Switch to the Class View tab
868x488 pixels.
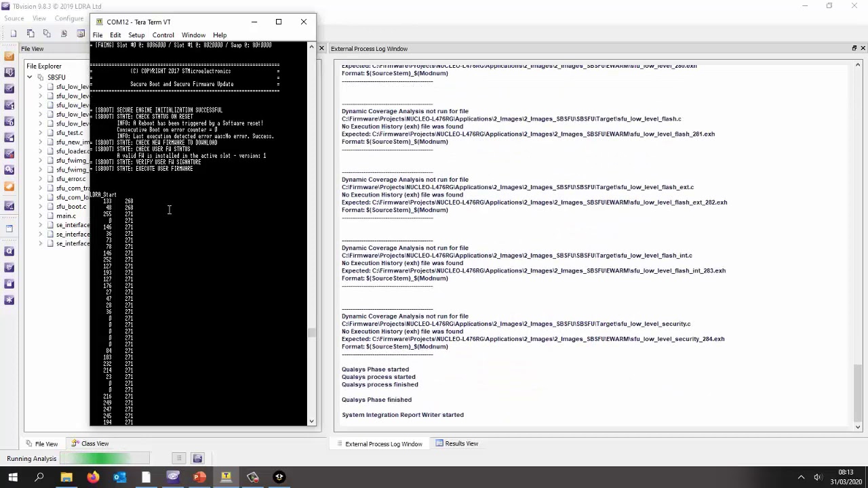90,444
